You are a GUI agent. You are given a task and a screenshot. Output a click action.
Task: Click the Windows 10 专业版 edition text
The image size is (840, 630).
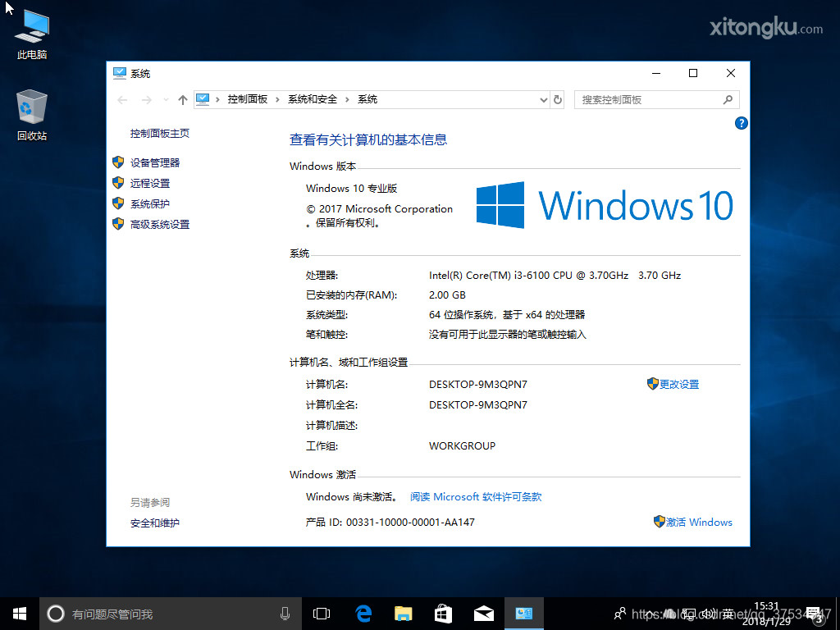(351, 189)
